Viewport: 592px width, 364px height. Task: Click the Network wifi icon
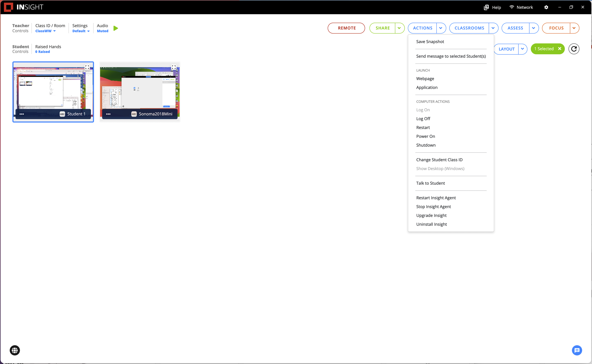click(x=512, y=7)
